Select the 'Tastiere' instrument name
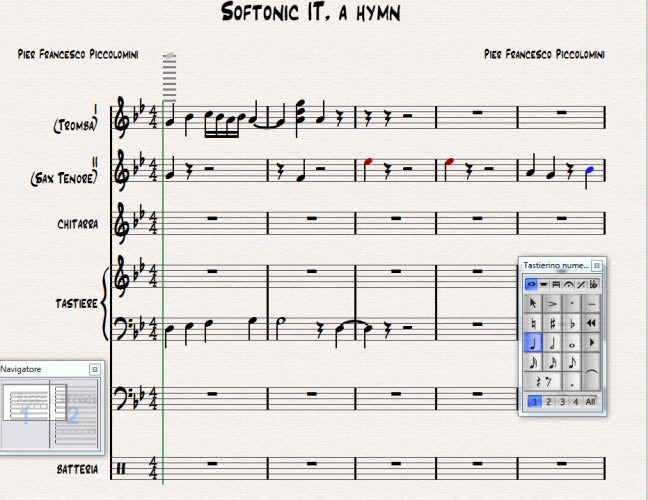The width and height of the screenshot is (648, 500). click(x=76, y=304)
